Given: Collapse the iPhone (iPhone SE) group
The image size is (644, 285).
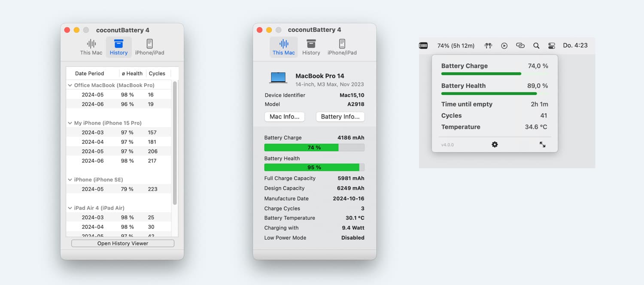Looking at the screenshot, I should (x=70, y=180).
